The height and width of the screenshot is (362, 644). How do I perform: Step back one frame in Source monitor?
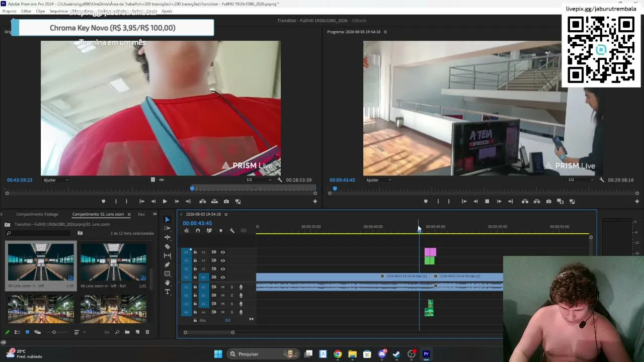153,202
